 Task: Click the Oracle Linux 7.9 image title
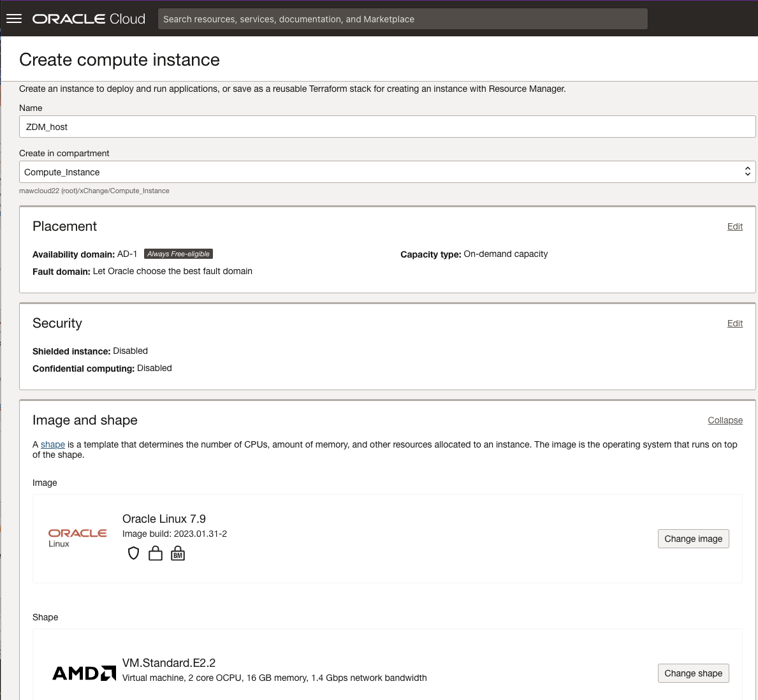pos(164,519)
